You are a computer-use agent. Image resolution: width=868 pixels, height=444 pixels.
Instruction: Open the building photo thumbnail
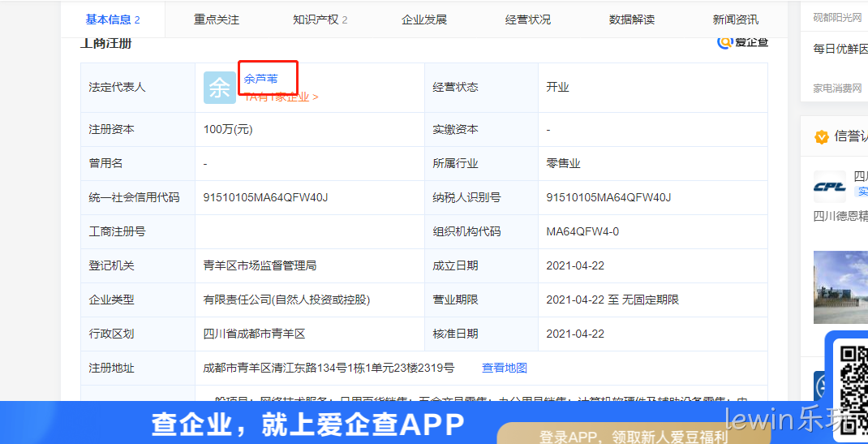coord(840,287)
